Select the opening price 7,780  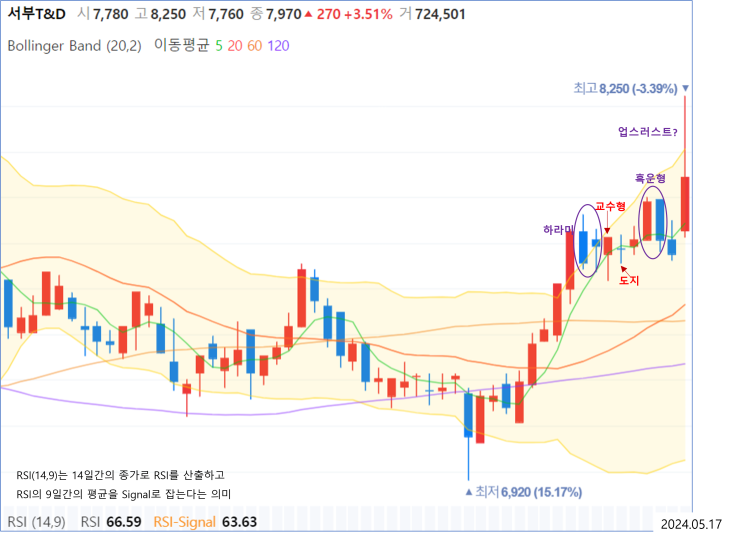tap(110, 14)
